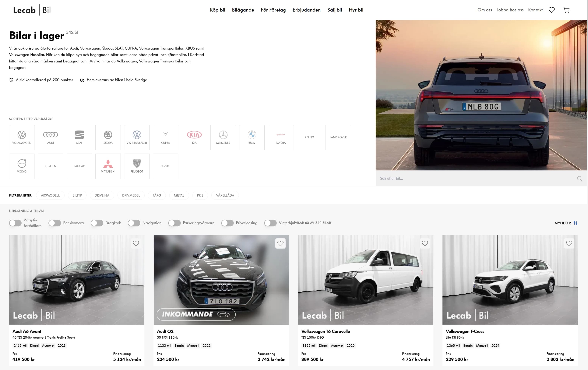The image size is (588, 370).
Task: Favorite the Audi A6 Avant heart icon
Action: pyautogui.click(x=136, y=243)
